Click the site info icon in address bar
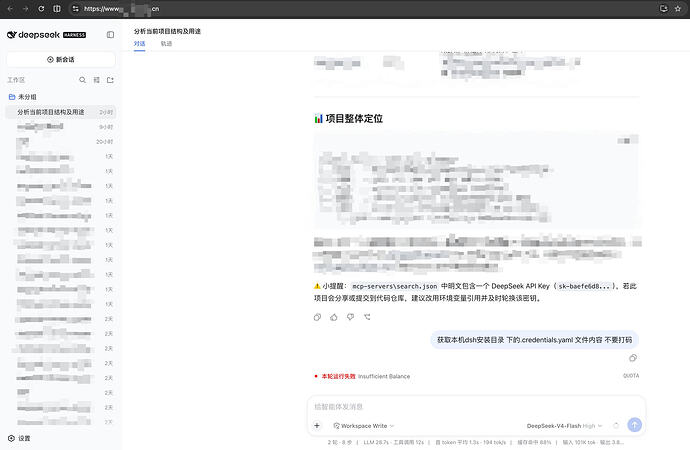The width and height of the screenshot is (690, 450). [x=76, y=8]
